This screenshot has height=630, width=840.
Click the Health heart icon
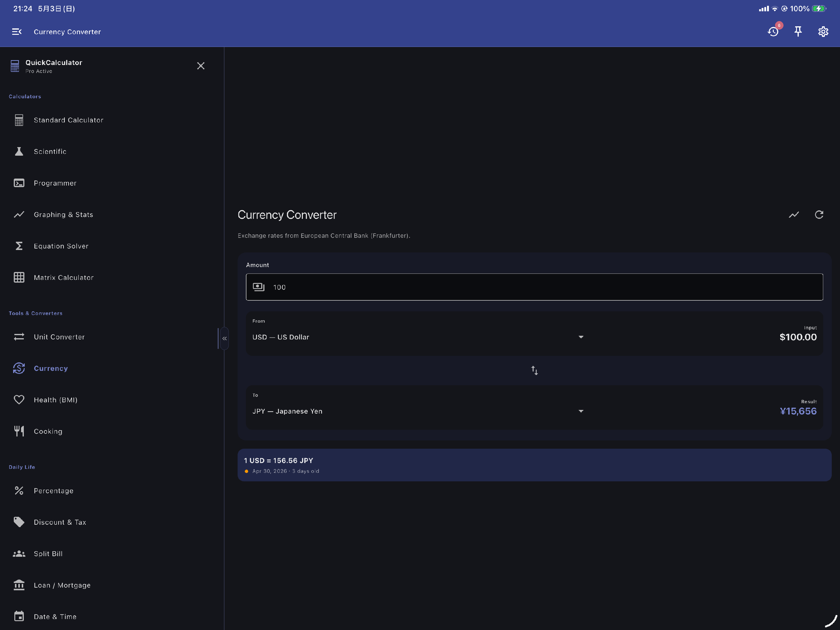(19, 400)
